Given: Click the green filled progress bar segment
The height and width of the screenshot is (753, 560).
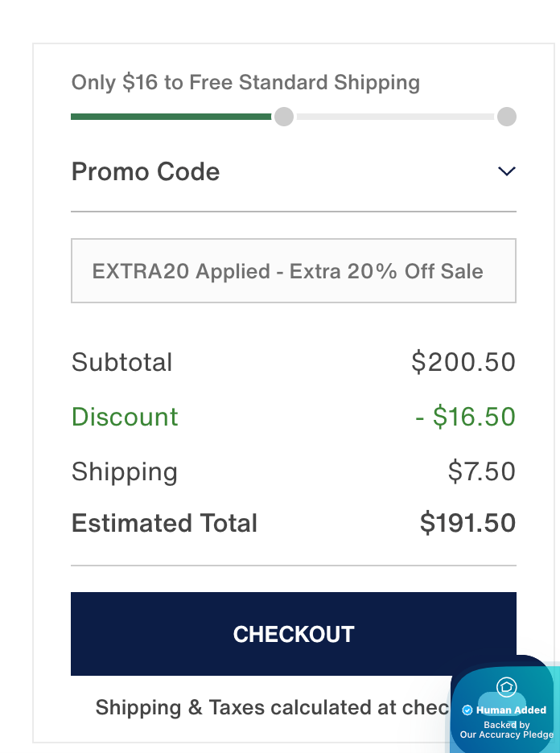Looking at the screenshot, I should [171, 117].
